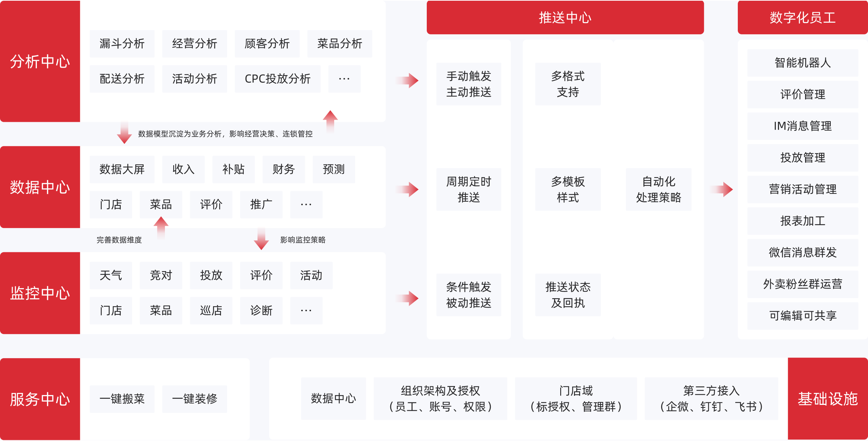Open the 智能机器人 item
Image resolution: width=868 pixels, height=441 pixels.
pyautogui.click(x=803, y=63)
